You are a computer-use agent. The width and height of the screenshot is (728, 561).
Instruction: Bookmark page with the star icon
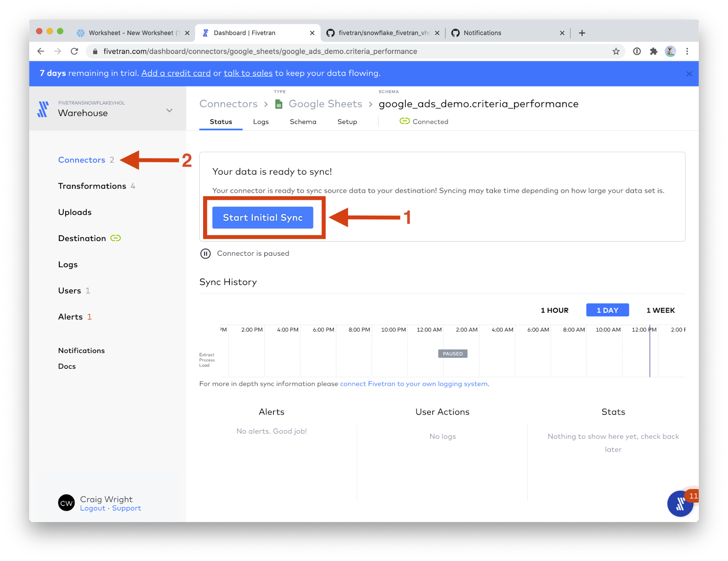click(x=616, y=51)
